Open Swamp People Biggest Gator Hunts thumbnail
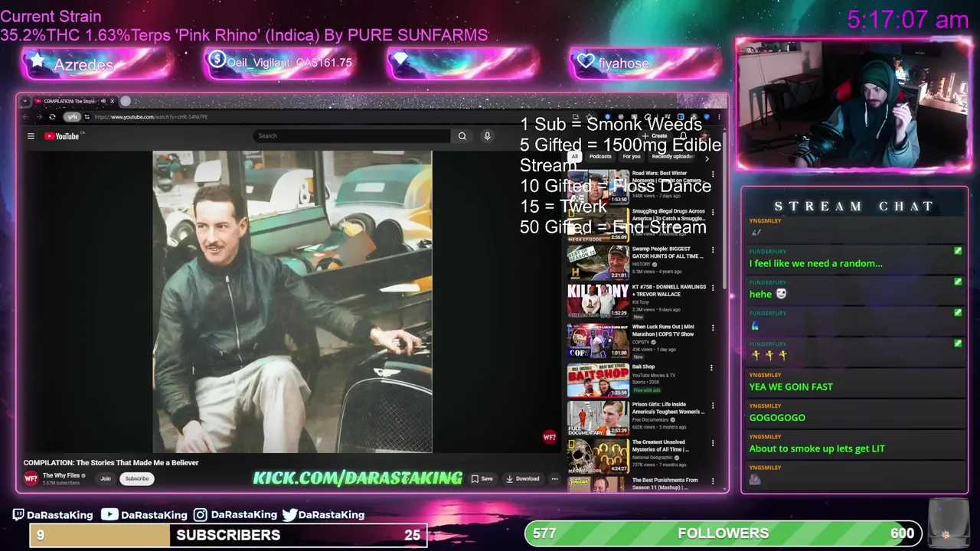Image resolution: width=980 pixels, height=551 pixels. click(x=598, y=262)
